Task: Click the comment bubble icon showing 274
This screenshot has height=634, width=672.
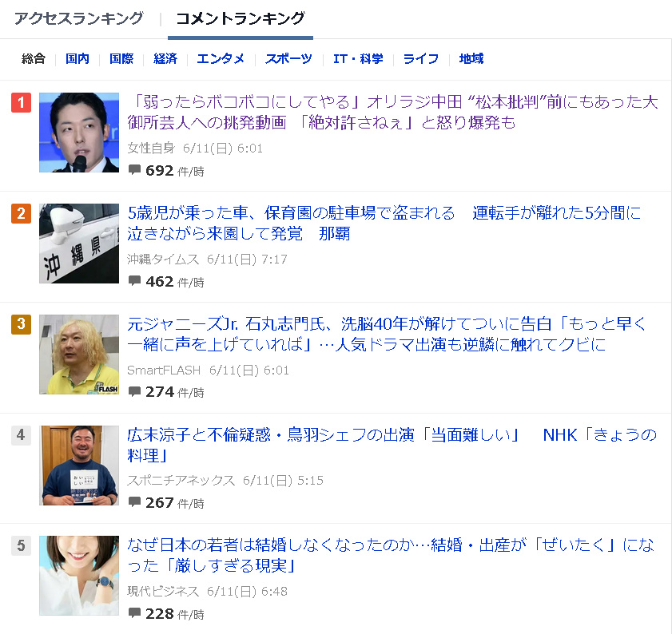Action: coord(134,391)
